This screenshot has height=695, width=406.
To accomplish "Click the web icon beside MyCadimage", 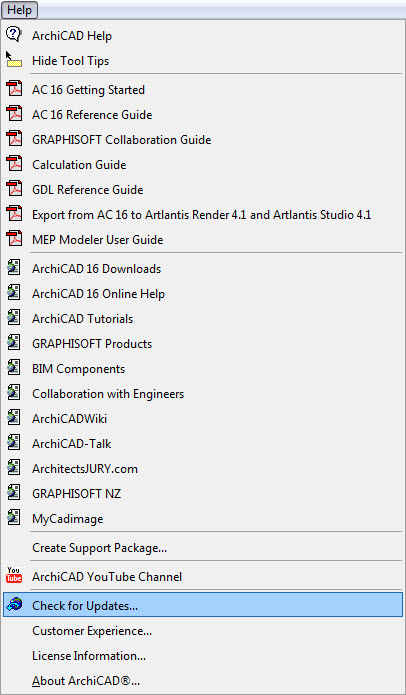I will click(x=14, y=518).
